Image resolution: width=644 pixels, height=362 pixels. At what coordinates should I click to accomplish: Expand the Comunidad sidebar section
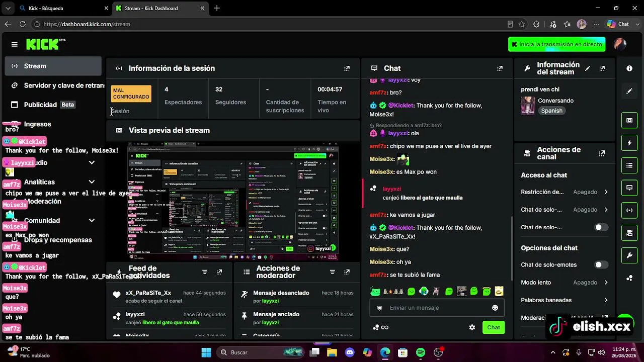pos(92,221)
